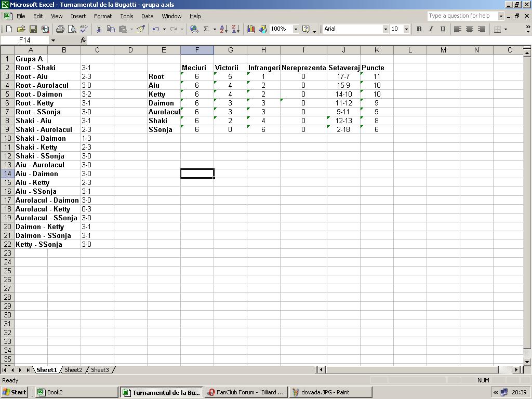Open the Arial font name dropdown

click(385, 29)
